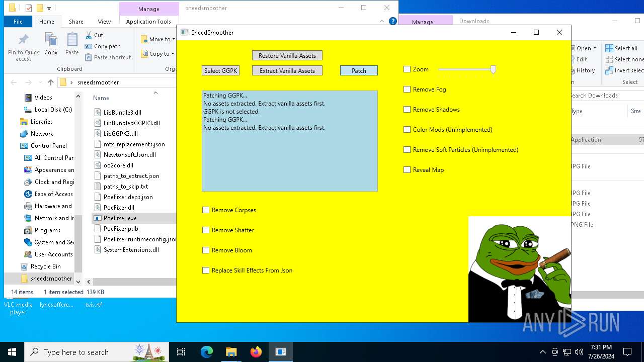644x362 pixels.
Task: Open the File menu in Explorer
Action: [18, 22]
